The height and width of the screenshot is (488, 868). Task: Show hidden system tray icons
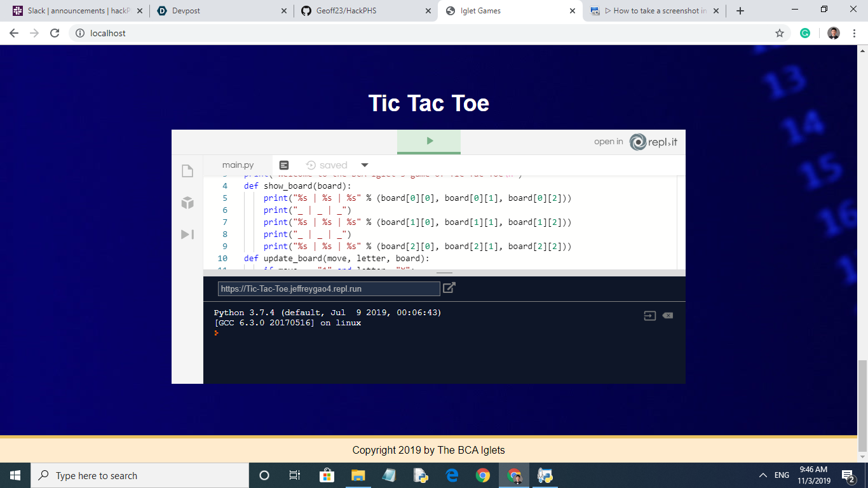[x=763, y=475]
